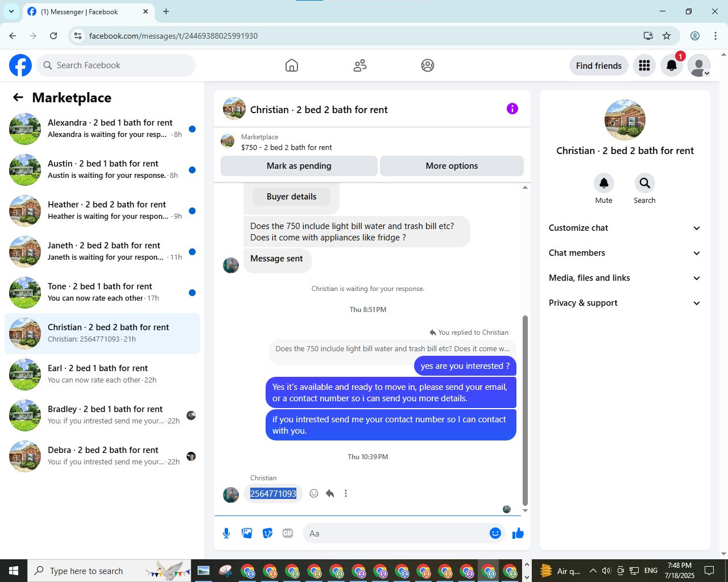Attach a photo file icon
The image size is (728, 582).
(247, 533)
